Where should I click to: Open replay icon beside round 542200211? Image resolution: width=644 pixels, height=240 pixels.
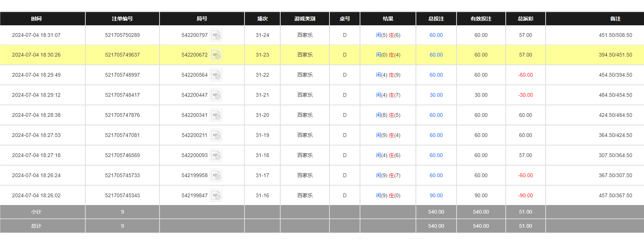216,135
